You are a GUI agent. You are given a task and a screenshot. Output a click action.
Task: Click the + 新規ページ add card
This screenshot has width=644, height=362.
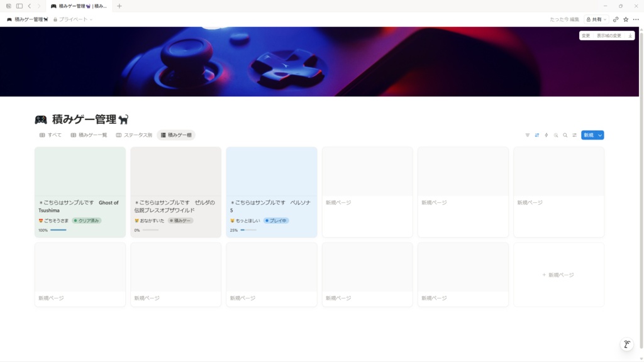[558, 275]
